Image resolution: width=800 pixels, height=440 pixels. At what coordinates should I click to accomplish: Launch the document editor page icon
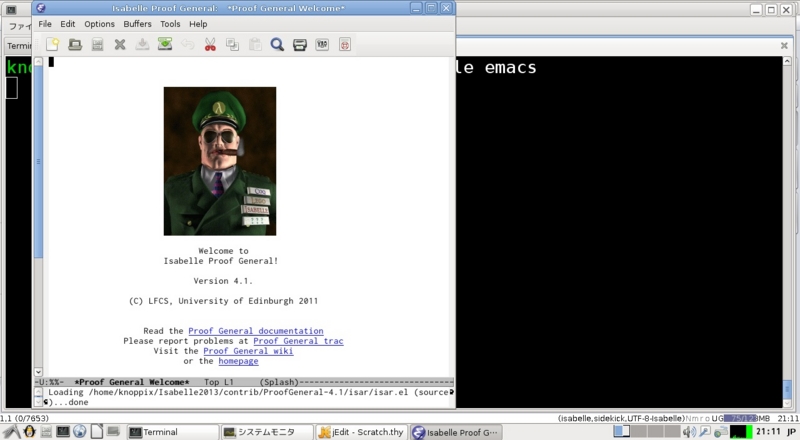pos(97,432)
